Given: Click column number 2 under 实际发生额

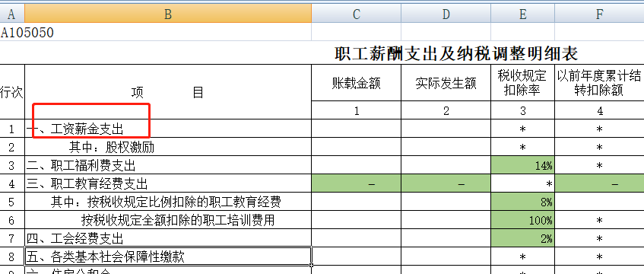Looking at the screenshot, I should [446, 110].
